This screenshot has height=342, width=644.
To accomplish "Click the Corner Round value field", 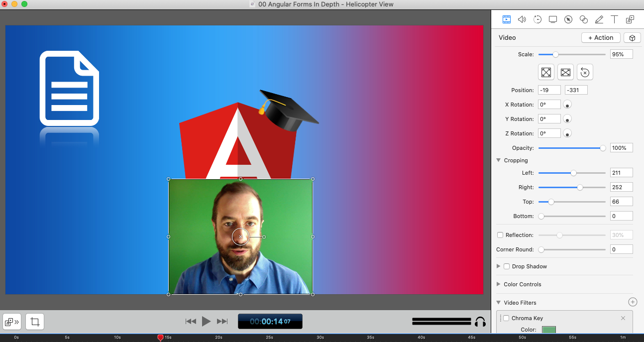I will (x=622, y=249).
